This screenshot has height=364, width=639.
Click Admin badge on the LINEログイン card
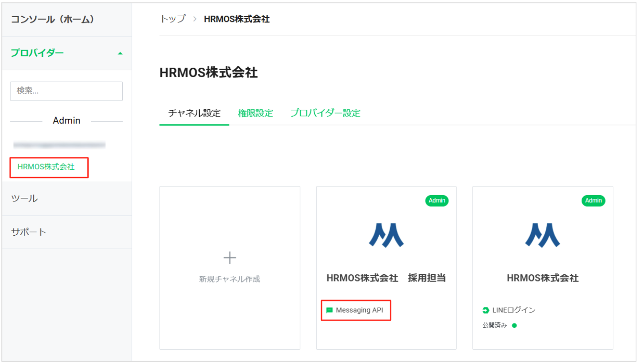(593, 201)
